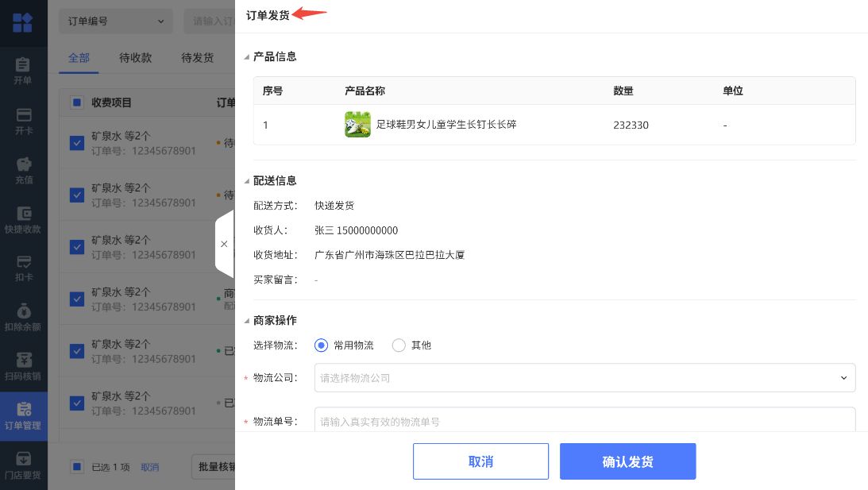Uncheck the first 矿泉水 等2个 order row
The width and height of the screenshot is (868, 490).
coord(77,144)
